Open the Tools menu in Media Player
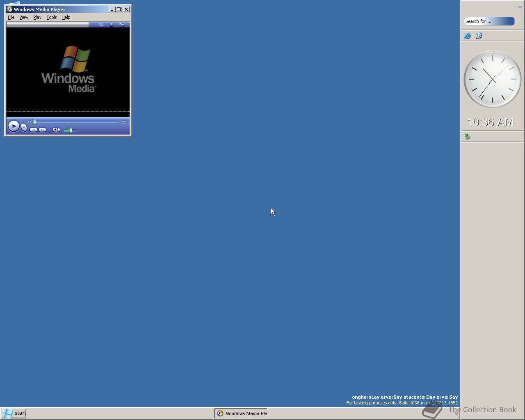 pyautogui.click(x=52, y=17)
